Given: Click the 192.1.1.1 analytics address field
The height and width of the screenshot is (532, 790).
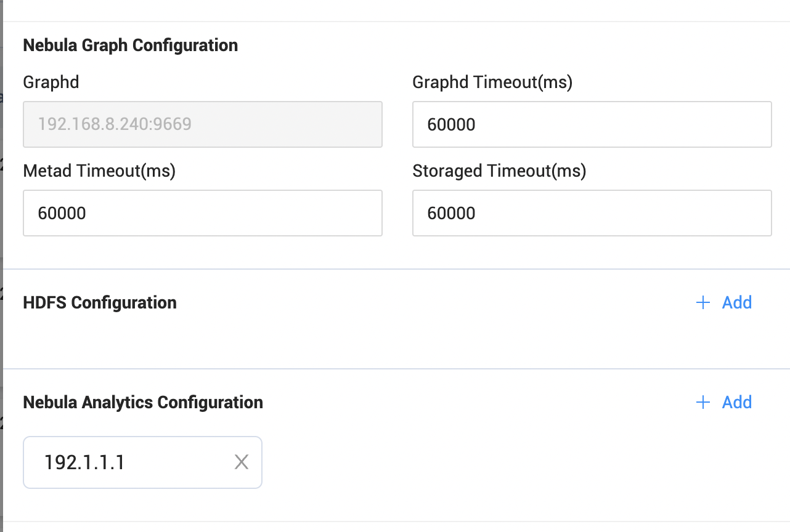Looking at the screenshot, I should [142, 462].
